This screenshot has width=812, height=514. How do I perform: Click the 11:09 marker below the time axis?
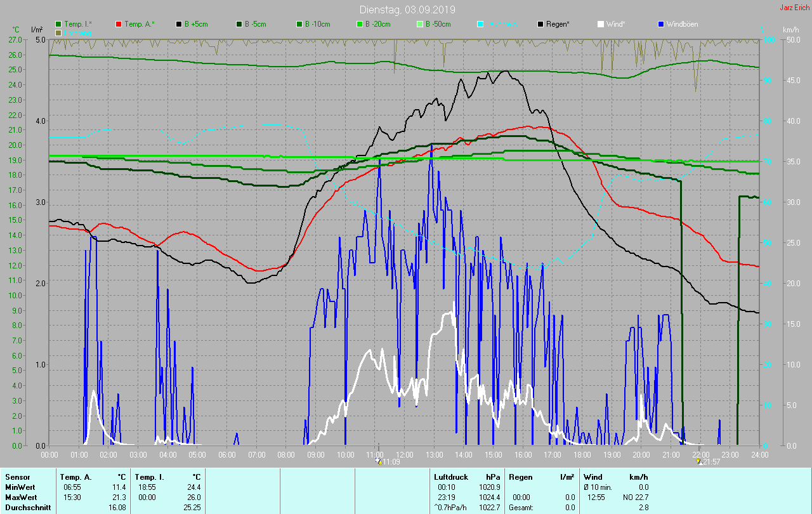388,462
